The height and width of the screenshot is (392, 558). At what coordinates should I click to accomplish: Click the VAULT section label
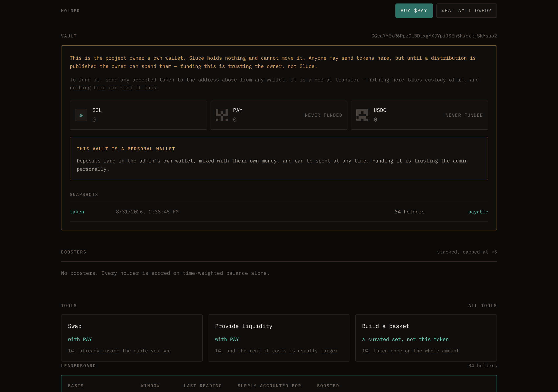tap(69, 36)
